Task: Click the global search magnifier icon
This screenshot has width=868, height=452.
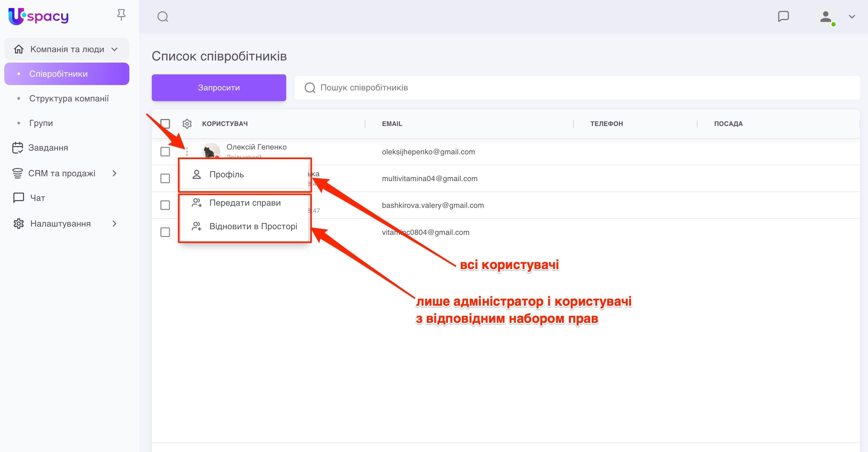Action: click(x=163, y=17)
